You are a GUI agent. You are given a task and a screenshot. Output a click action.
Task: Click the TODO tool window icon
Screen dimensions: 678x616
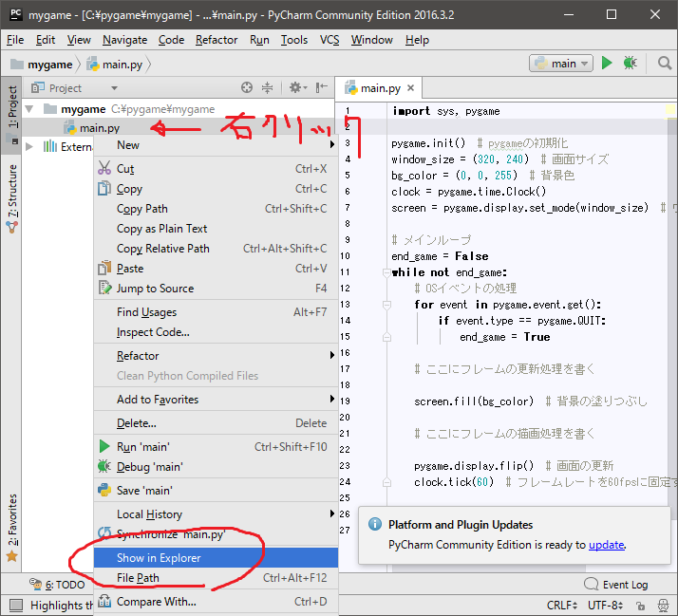click(x=35, y=584)
